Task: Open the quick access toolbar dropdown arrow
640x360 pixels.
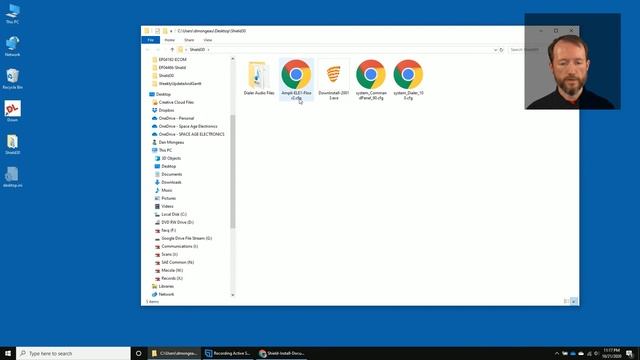Action: 171,31
